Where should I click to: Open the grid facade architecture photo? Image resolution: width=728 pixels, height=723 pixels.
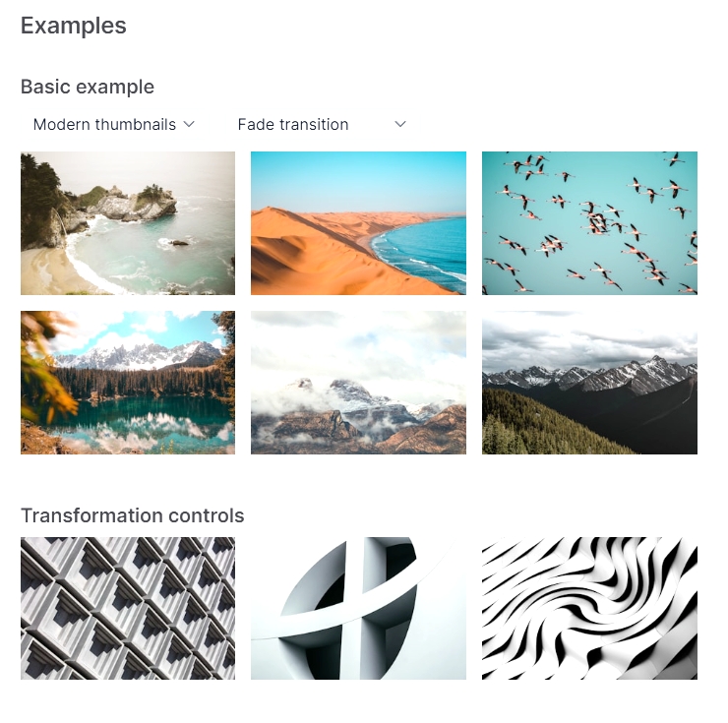pyautogui.click(x=128, y=608)
